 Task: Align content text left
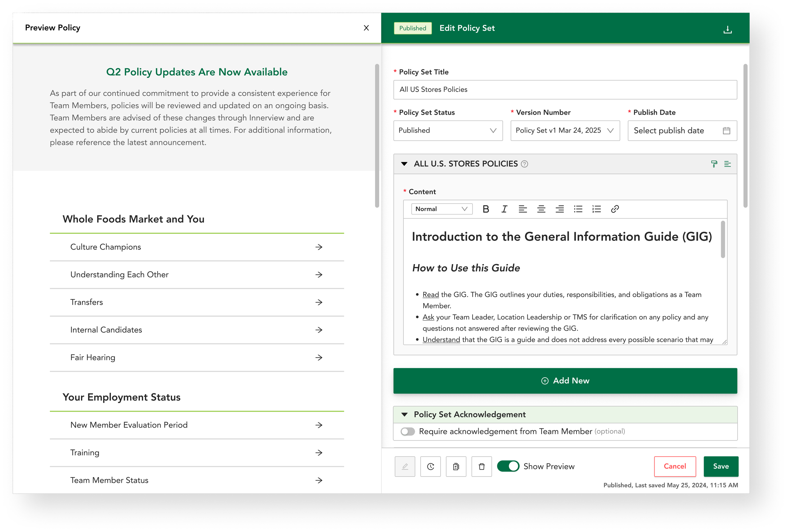click(x=523, y=209)
